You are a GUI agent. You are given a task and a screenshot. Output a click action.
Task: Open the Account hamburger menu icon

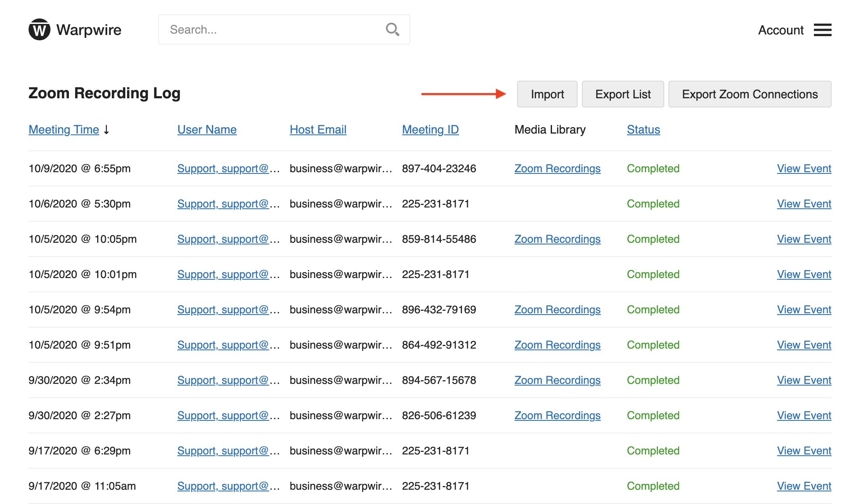pos(822,30)
